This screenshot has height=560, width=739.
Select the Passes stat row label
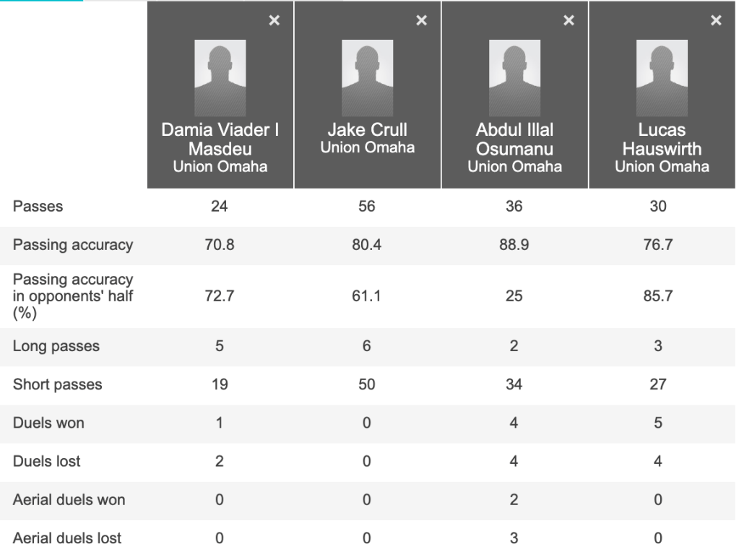(38, 207)
